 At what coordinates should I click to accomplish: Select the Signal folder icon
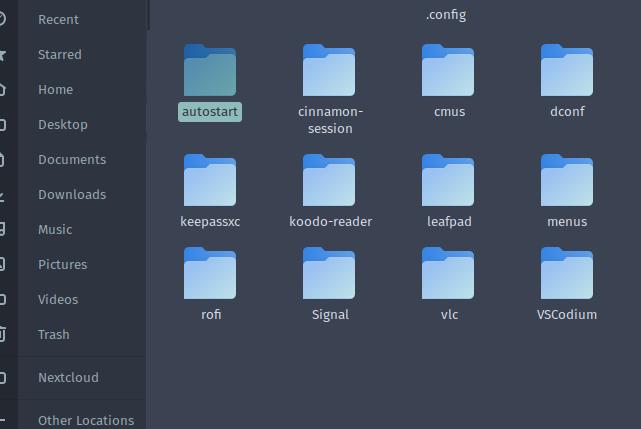coord(329,274)
